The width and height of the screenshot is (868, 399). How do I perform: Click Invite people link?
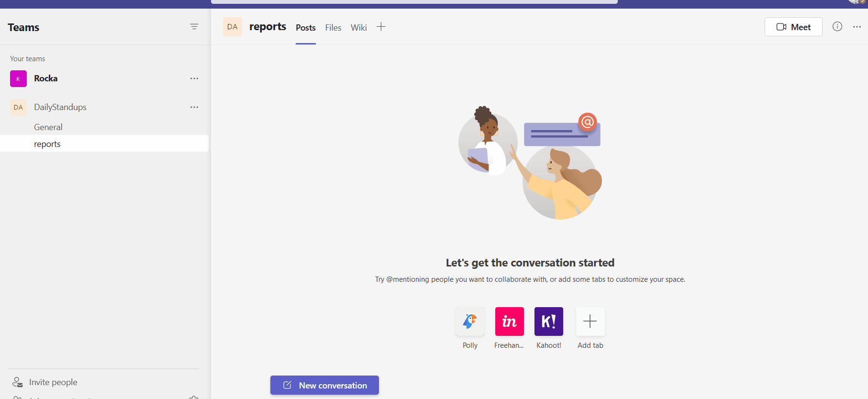(x=53, y=382)
